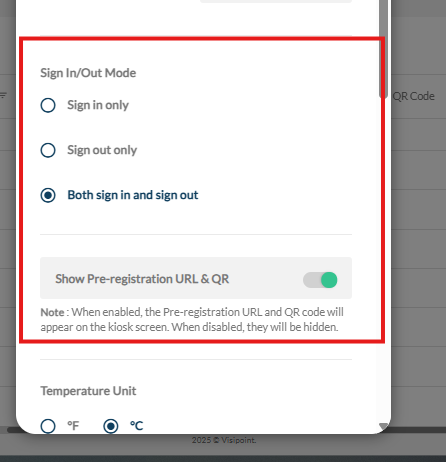Select the "Sign in only" radio button
The width and height of the screenshot is (446, 462).
48,105
